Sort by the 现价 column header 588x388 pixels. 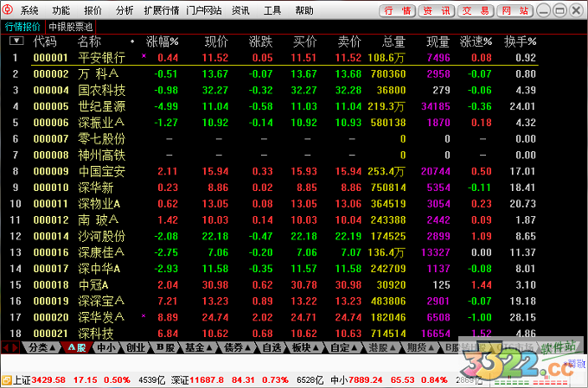click(216, 41)
